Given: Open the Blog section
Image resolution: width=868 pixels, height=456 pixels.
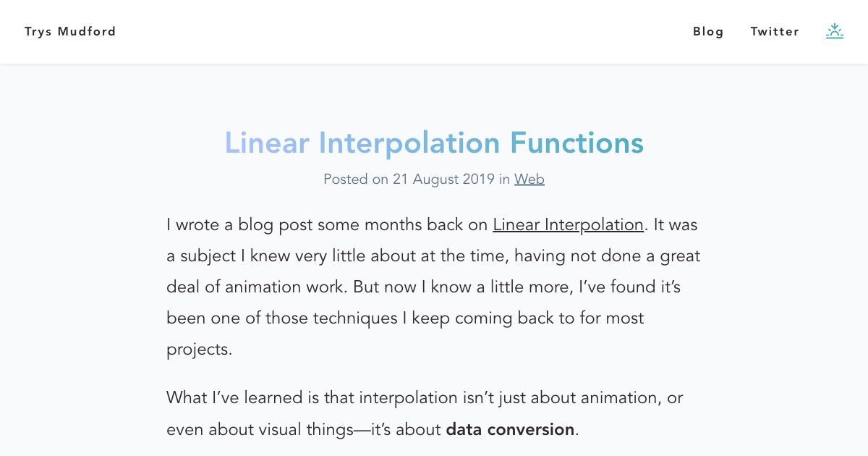Looking at the screenshot, I should (x=708, y=31).
